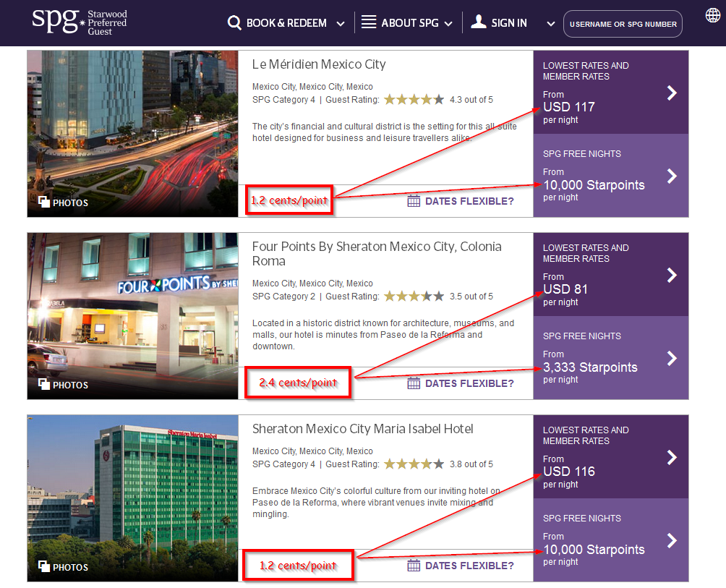The width and height of the screenshot is (726, 588).
Task: Open Le Méridien Mexico City hotel title
Action: (x=319, y=64)
